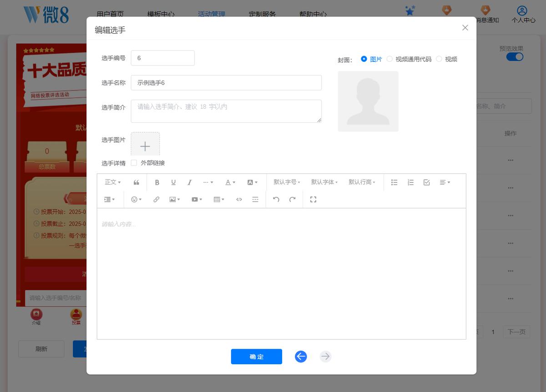
Task: Click the 选手简介 textarea
Action: (226, 111)
